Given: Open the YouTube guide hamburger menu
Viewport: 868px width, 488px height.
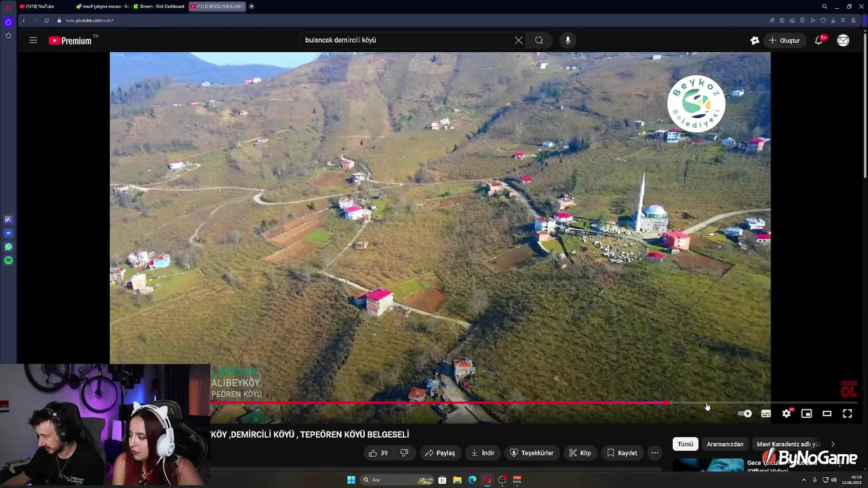Looking at the screenshot, I should click(33, 40).
